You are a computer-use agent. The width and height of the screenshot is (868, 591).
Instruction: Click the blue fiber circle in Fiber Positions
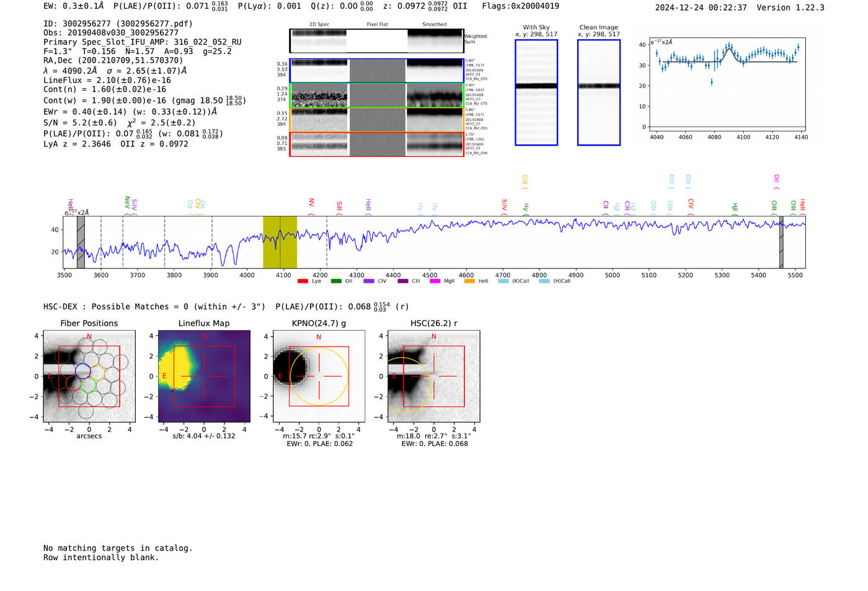pyautogui.click(x=83, y=371)
